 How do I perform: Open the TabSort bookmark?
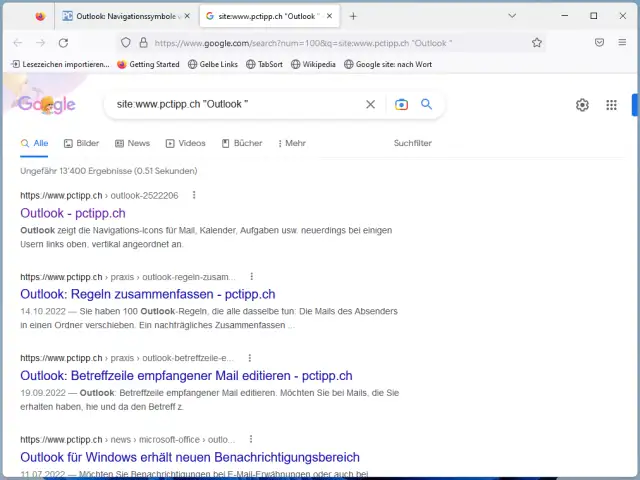[x=264, y=64]
